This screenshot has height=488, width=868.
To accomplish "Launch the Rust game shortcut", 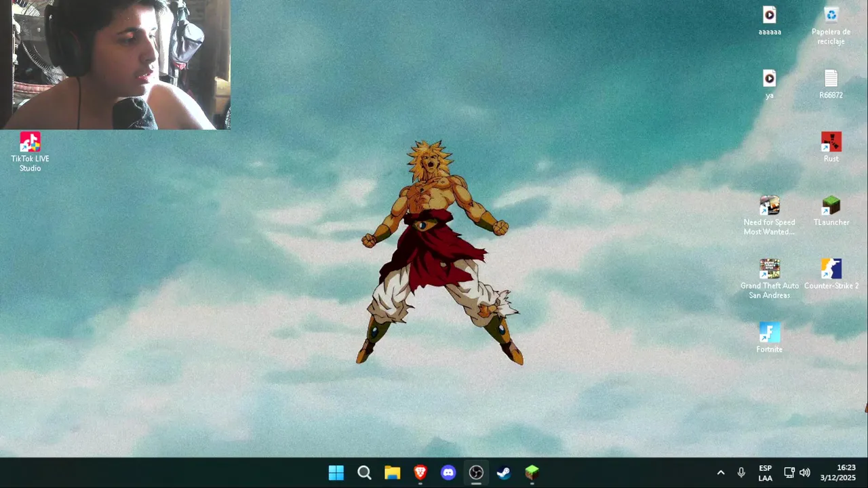I will pyautogui.click(x=831, y=148).
